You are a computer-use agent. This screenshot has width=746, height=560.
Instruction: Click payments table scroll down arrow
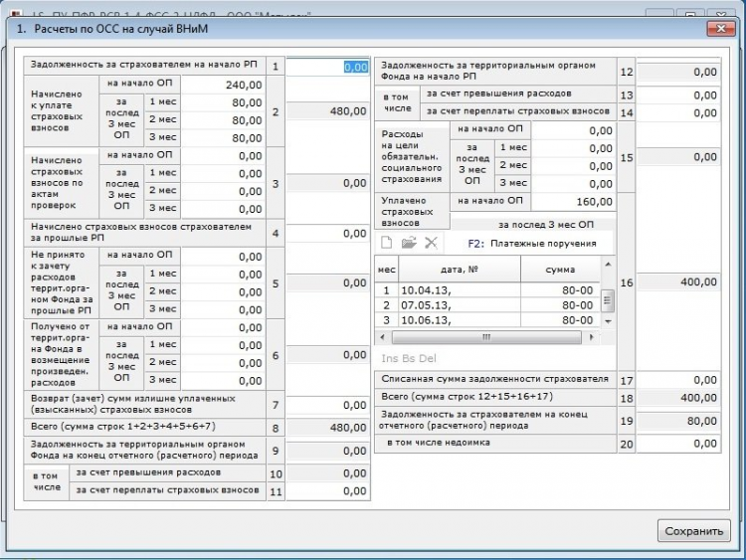coord(608,321)
